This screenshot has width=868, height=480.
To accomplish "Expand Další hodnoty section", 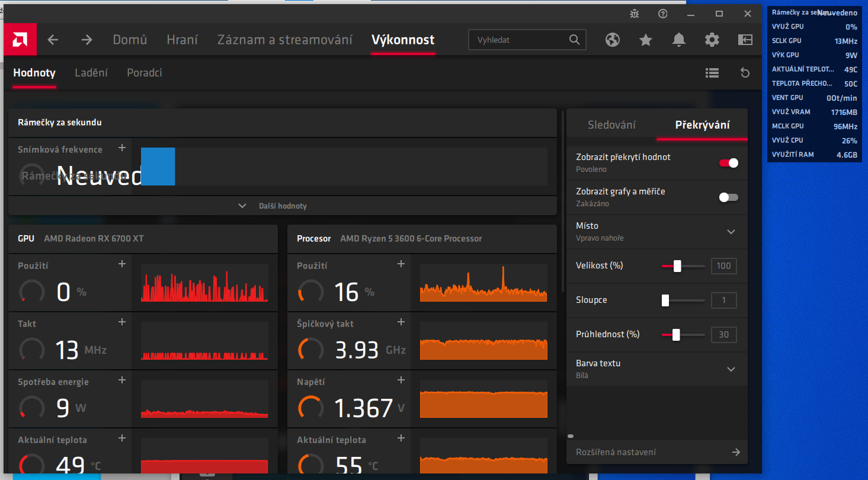I will (x=283, y=206).
